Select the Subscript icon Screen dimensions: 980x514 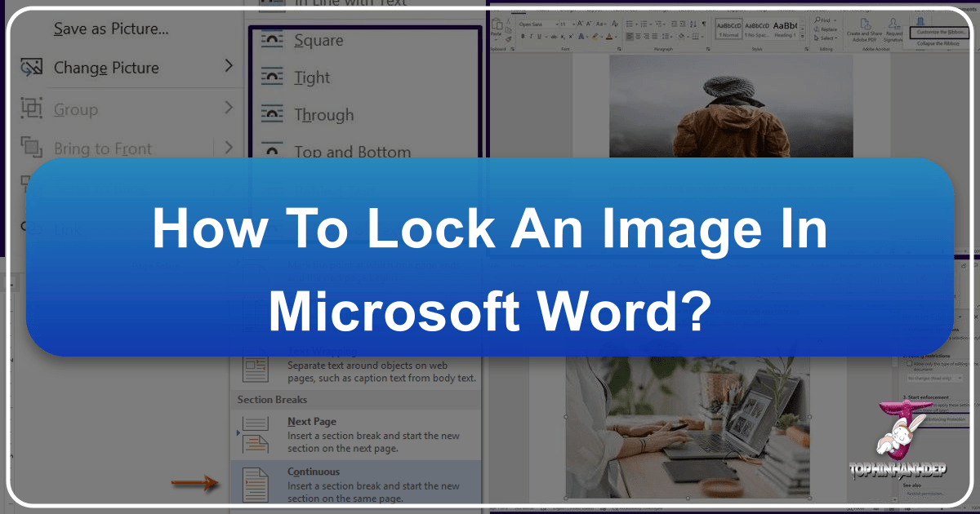[x=563, y=38]
